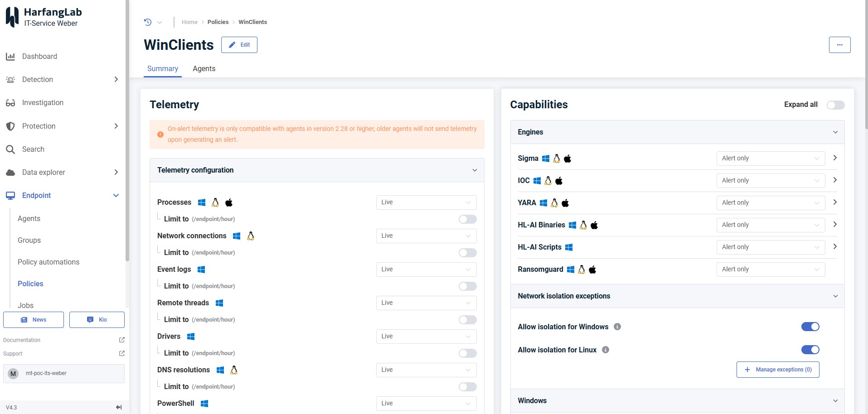Click the Search magnifier icon in sidebar
868x414 pixels.
10,149
